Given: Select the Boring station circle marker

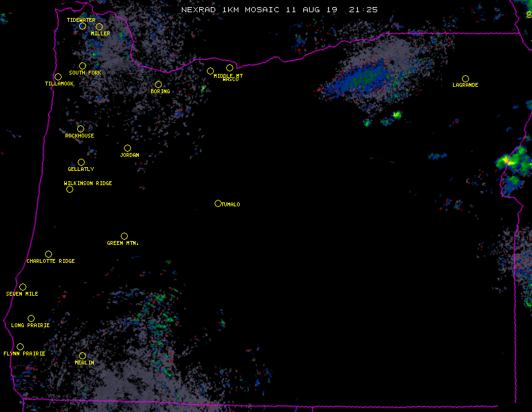Looking at the screenshot, I should pos(158,84).
